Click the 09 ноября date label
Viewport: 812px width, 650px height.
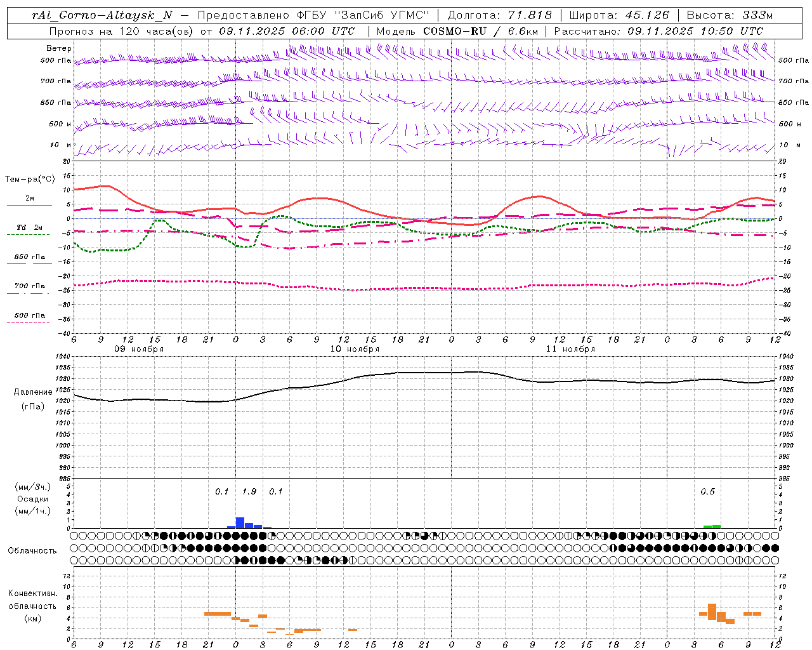pyautogui.click(x=139, y=349)
